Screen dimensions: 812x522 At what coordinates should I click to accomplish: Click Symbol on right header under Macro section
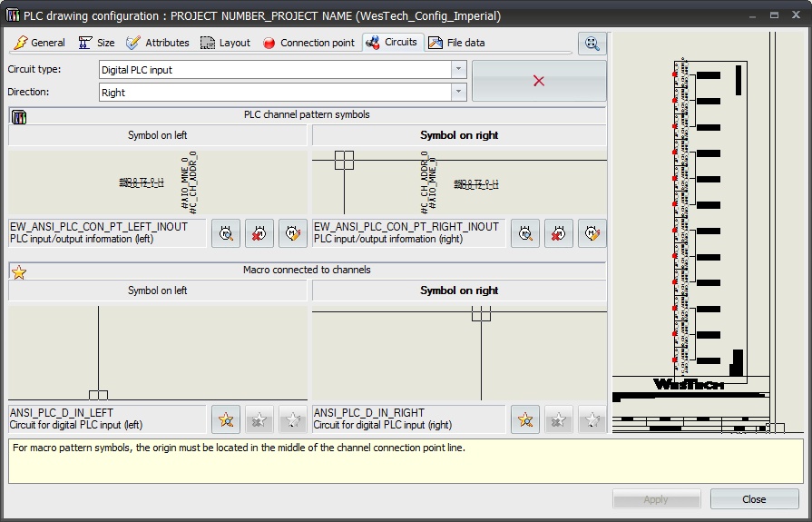[x=459, y=291]
